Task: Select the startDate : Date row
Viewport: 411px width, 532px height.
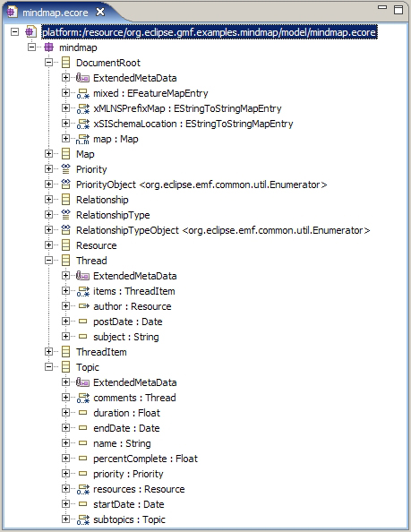Action: point(129,504)
